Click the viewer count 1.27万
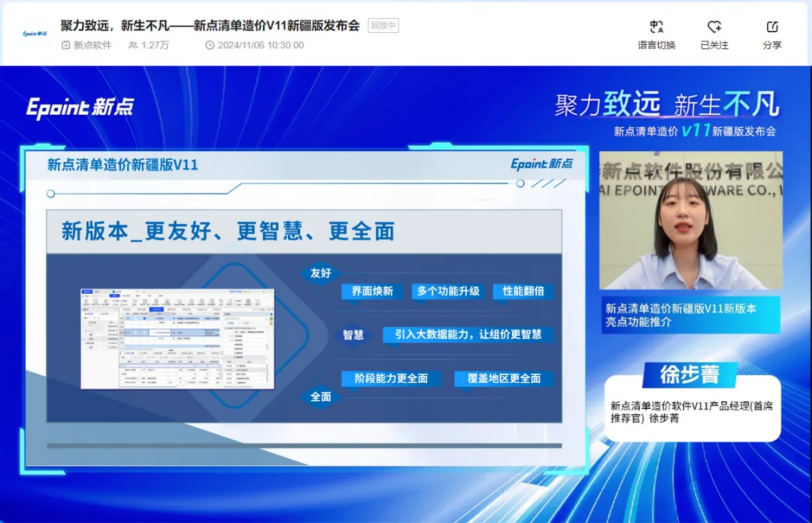This screenshot has height=523, width=812. [155, 45]
